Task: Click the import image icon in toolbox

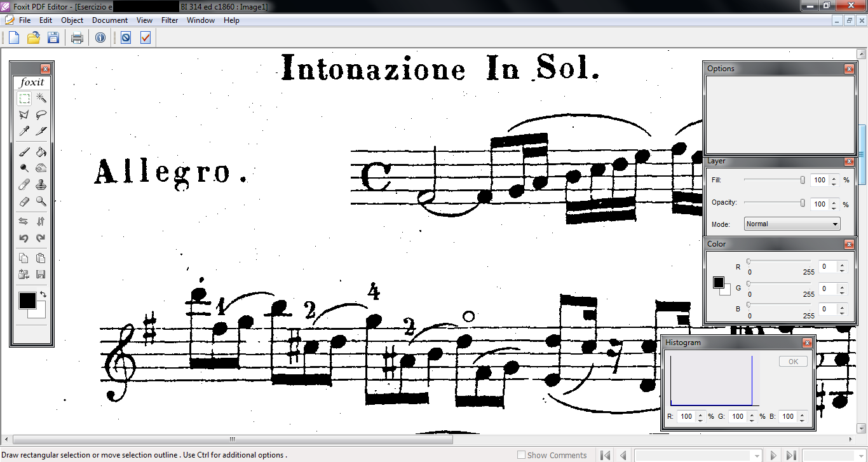Action: point(24,275)
